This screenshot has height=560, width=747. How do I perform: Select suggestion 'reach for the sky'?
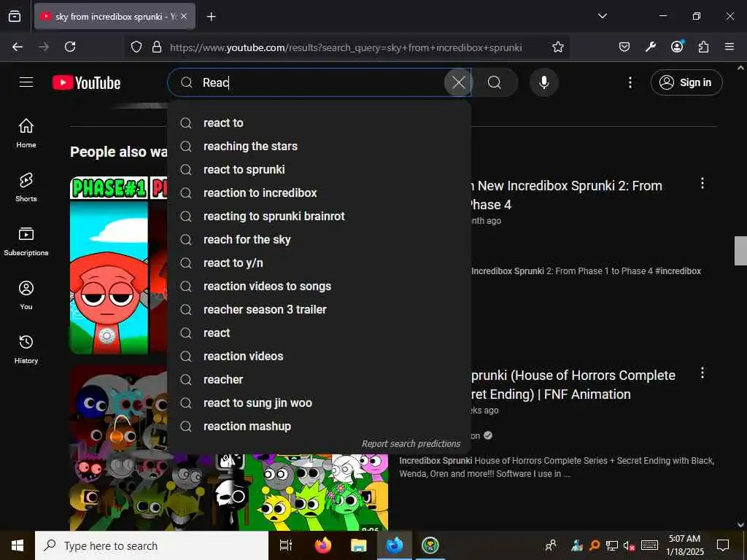tap(320, 239)
